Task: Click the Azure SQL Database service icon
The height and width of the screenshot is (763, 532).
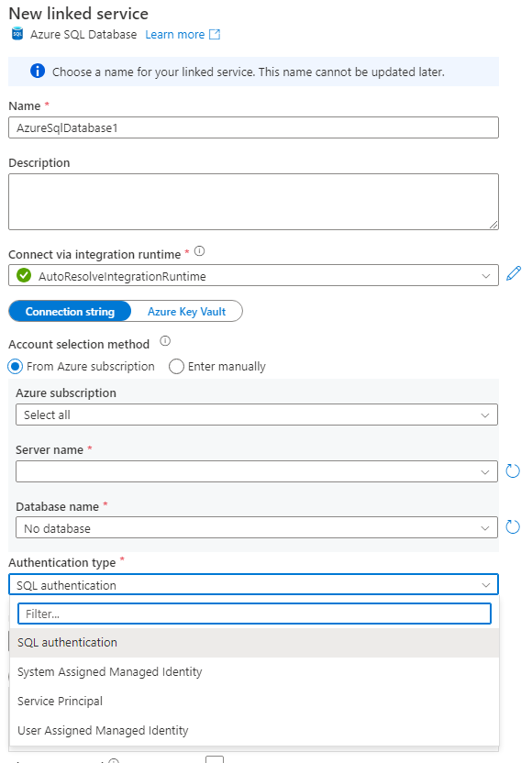Action: coord(17,34)
